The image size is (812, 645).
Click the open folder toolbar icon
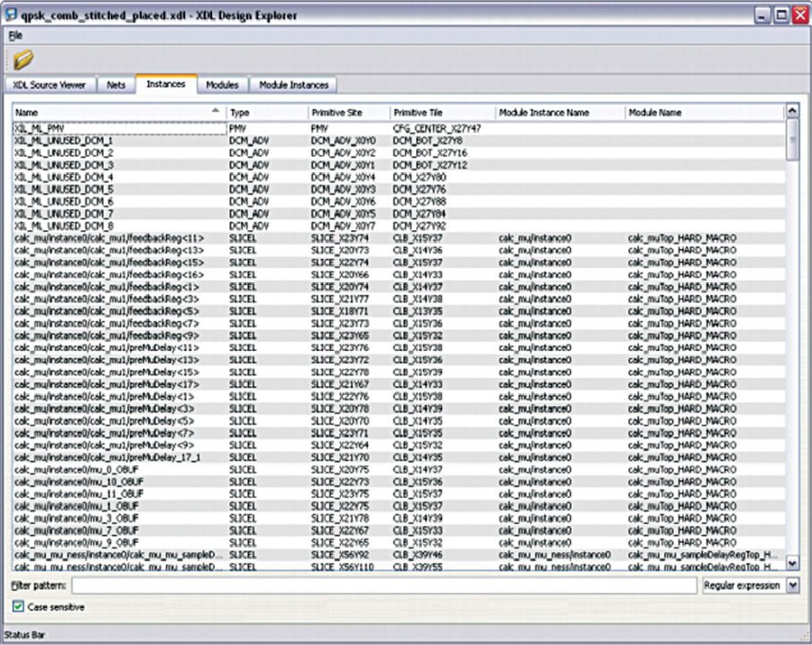(x=22, y=60)
